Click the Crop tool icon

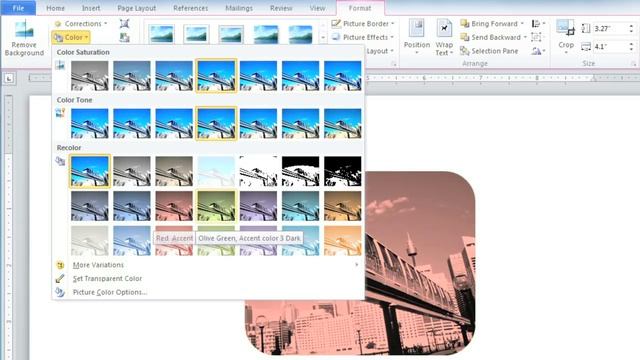[566, 28]
